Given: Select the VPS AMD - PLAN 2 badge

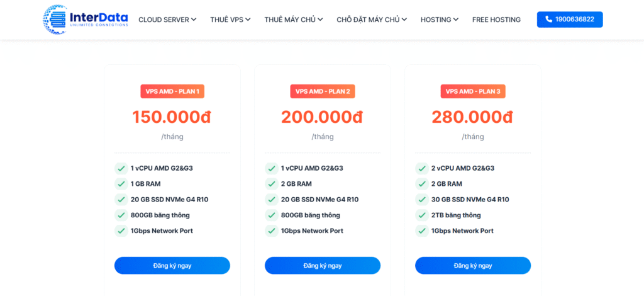Looking at the screenshot, I should 323,91.
